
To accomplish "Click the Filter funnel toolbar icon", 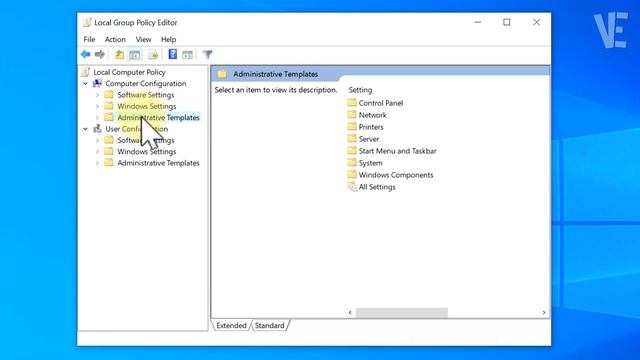I will tap(207, 54).
